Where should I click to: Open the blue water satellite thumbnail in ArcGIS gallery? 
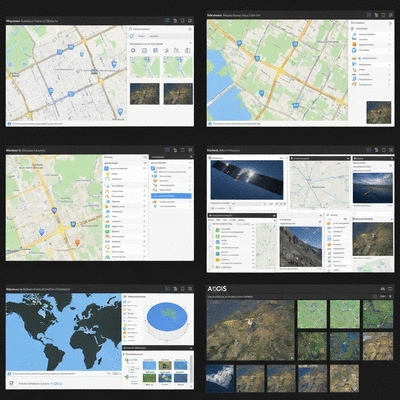coord(345,346)
